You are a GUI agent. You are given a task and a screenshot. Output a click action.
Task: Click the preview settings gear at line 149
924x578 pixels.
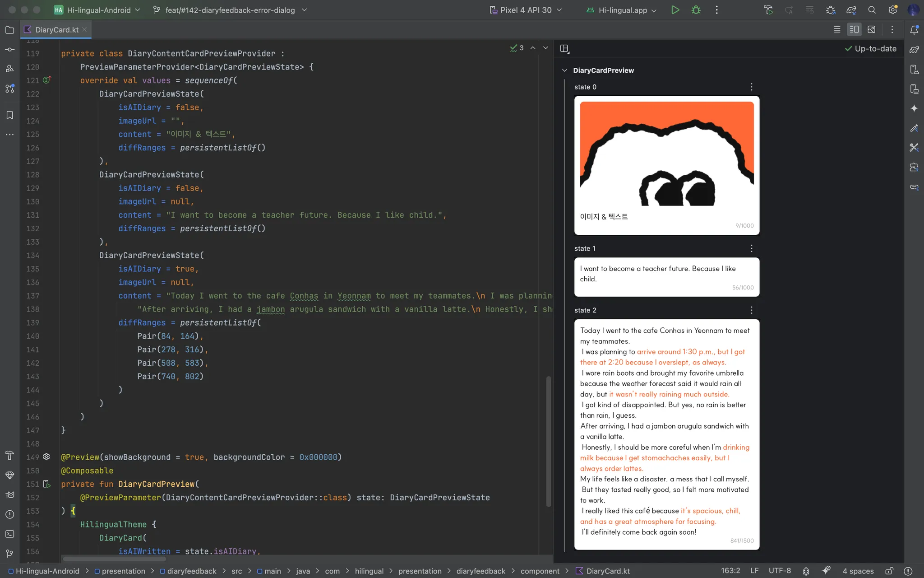coord(46,457)
